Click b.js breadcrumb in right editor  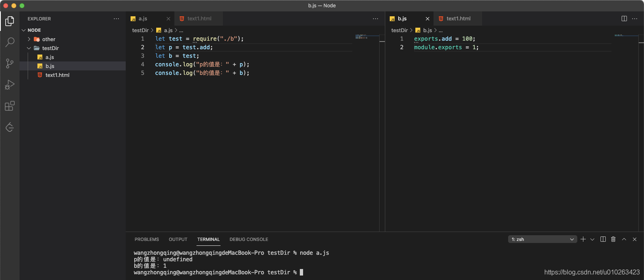(x=424, y=30)
